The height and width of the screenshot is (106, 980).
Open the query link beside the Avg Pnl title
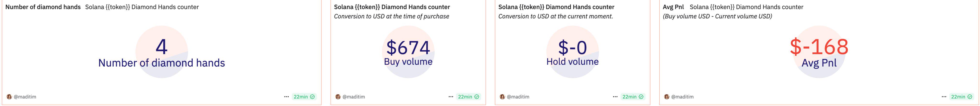[746, 7]
